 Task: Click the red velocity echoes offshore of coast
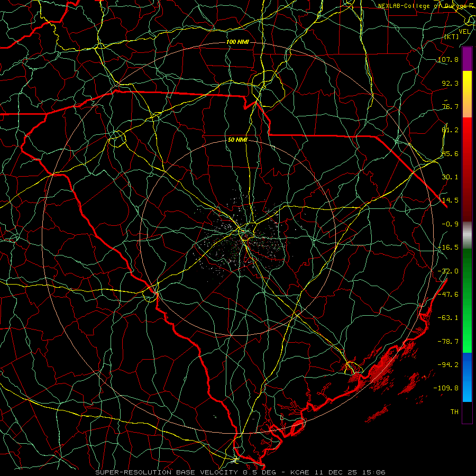383,370
